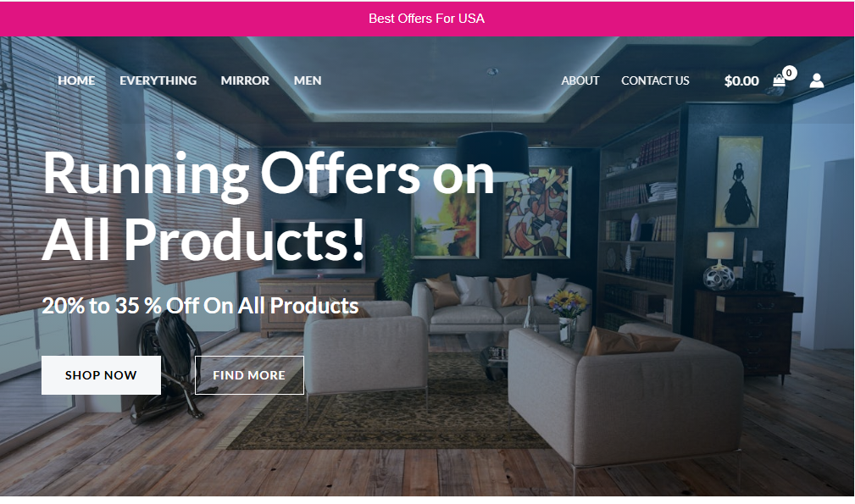
Task: Open the CONTACT US page
Action: point(655,80)
